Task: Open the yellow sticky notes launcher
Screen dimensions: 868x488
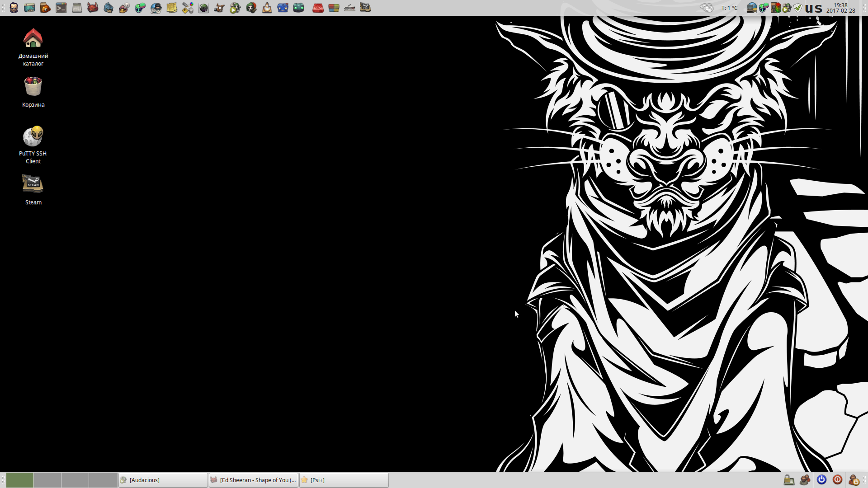Action: point(172,8)
